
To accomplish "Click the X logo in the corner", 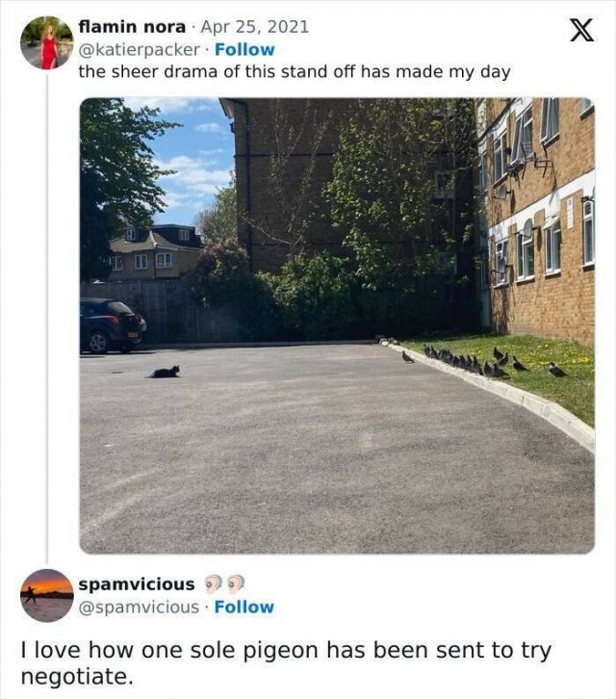I will tap(580, 31).
